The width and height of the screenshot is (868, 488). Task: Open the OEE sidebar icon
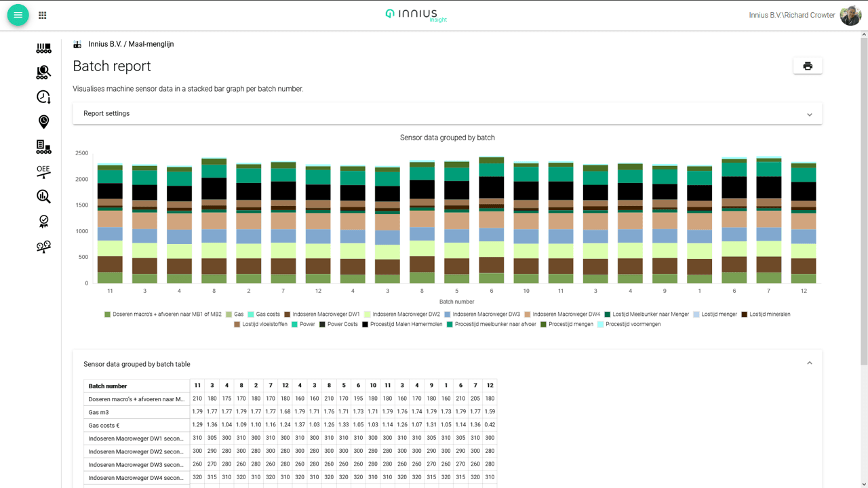(x=43, y=171)
